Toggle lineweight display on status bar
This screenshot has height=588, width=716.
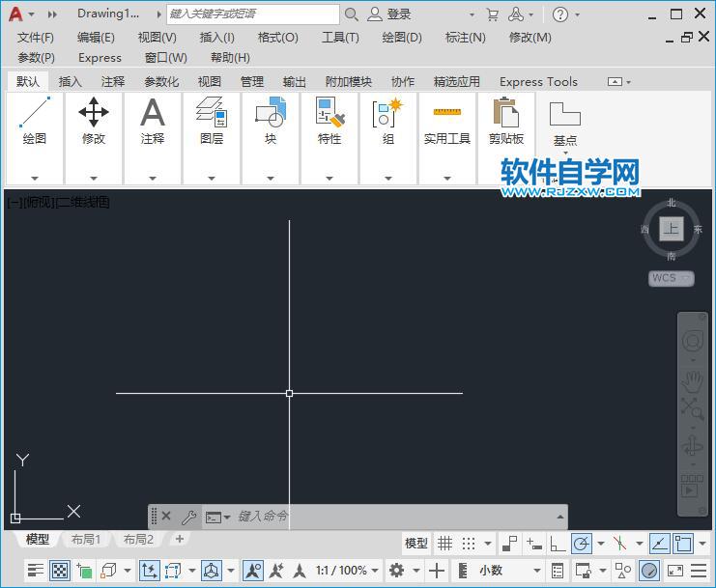(x=35, y=571)
